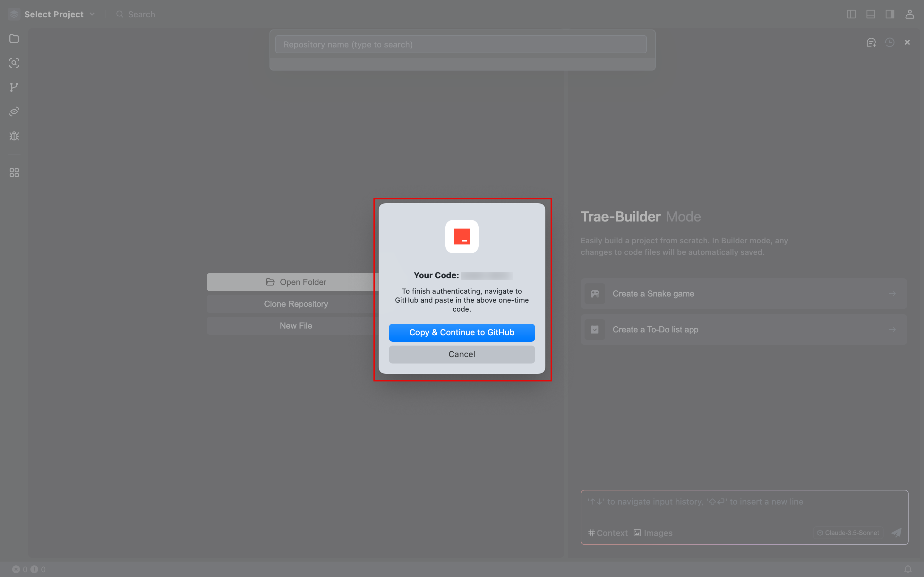Image resolution: width=924 pixels, height=577 pixels.
Task: Add #Context to the chat
Action: coord(607,533)
